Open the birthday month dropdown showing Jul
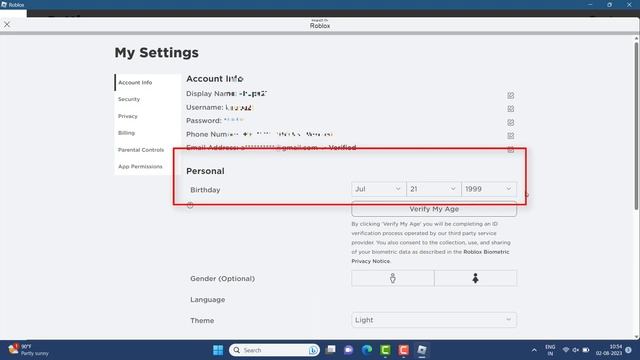This screenshot has height=360, width=640. coord(378,189)
